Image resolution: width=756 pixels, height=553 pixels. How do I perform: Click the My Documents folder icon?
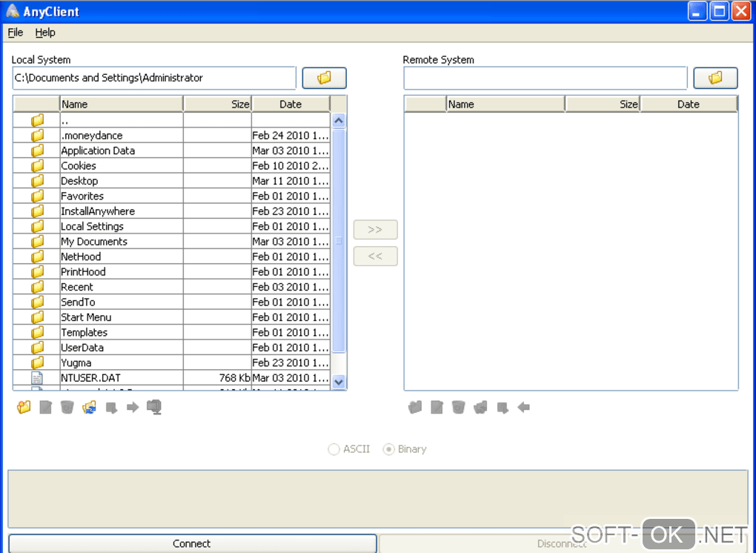coord(37,242)
